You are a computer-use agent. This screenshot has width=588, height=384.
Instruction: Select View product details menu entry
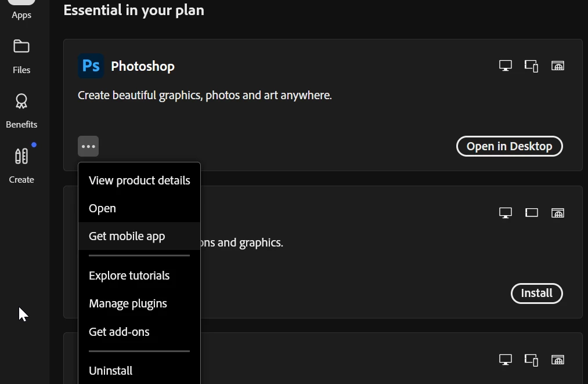pyautogui.click(x=139, y=180)
